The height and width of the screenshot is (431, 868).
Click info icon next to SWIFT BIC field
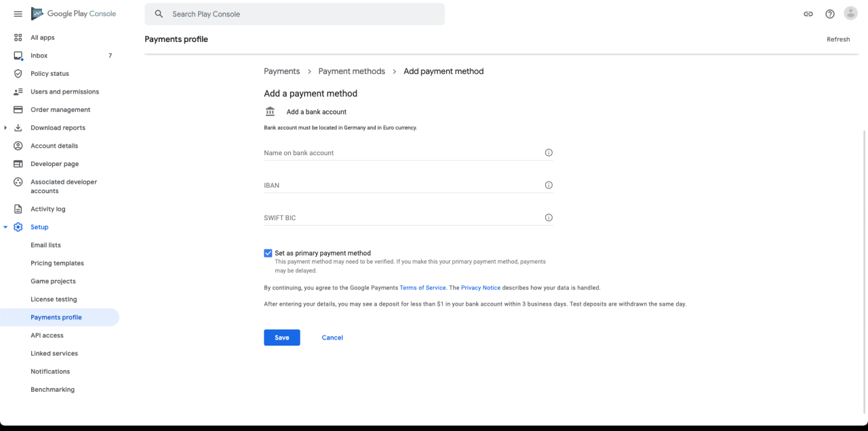[x=549, y=218]
